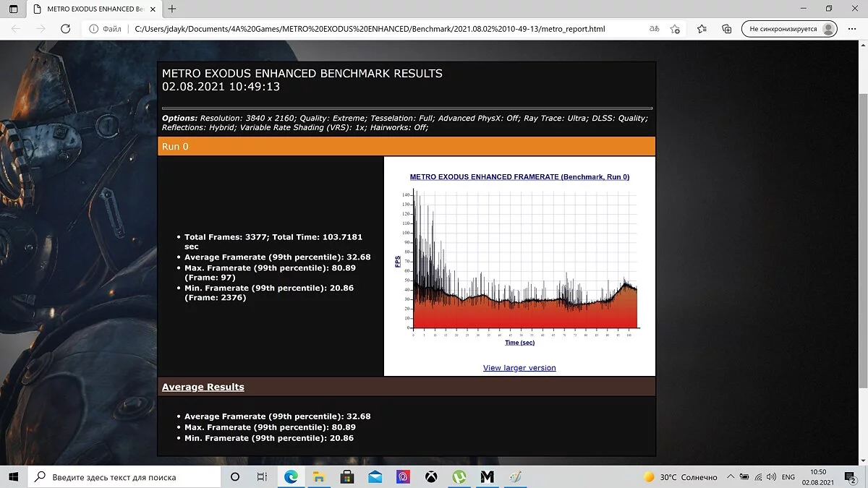Screen dimensions: 868x488
Task: Click 'Max. Framerate' line in Run 0
Action: pos(271,273)
